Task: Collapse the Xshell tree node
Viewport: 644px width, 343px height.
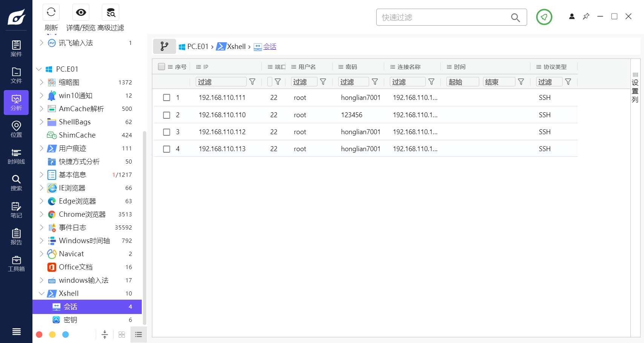Action: pyautogui.click(x=41, y=293)
